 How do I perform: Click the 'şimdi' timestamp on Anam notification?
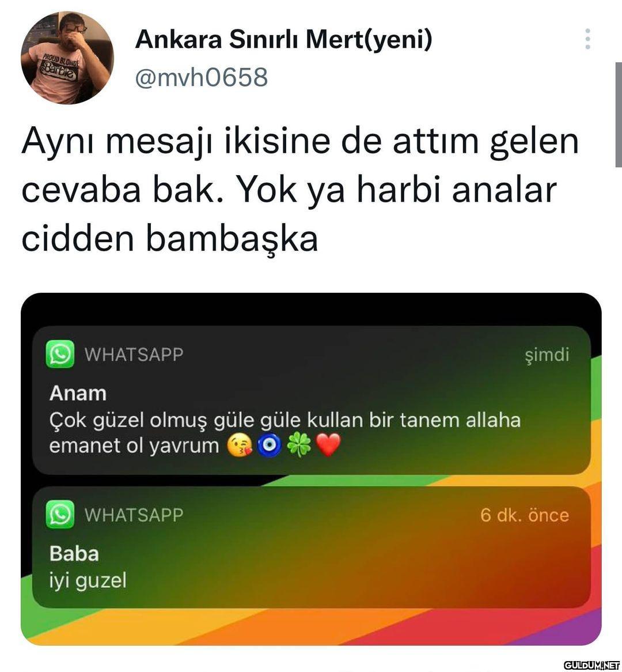point(547,355)
